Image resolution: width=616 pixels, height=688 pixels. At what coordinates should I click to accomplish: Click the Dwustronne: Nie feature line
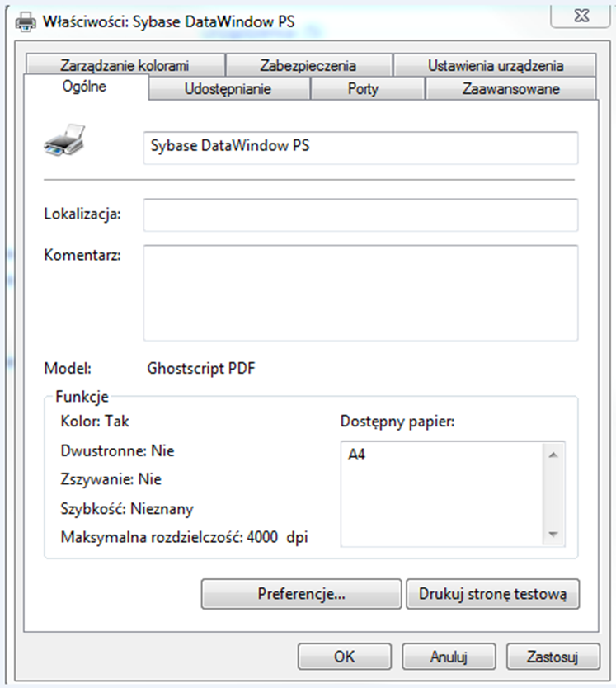coord(117,450)
